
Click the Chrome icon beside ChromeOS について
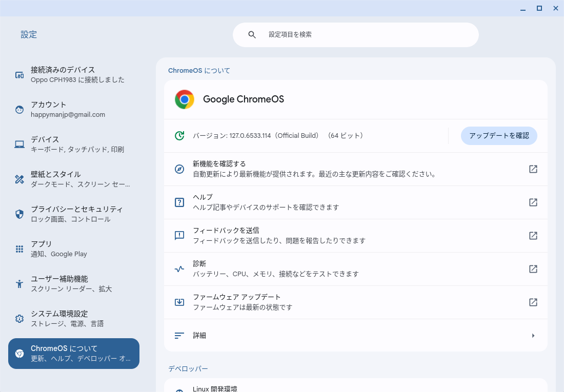[19, 354]
